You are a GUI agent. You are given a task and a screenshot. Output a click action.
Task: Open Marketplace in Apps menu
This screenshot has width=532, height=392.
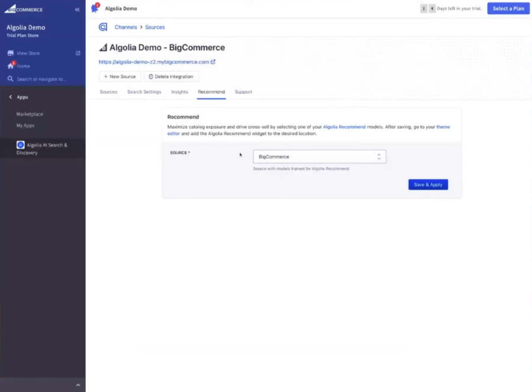pyautogui.click(x=30, y=114)
